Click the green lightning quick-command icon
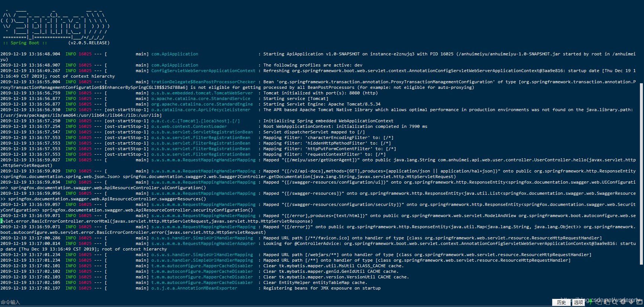This screenshot has width=644, height=307. point(591,301)
